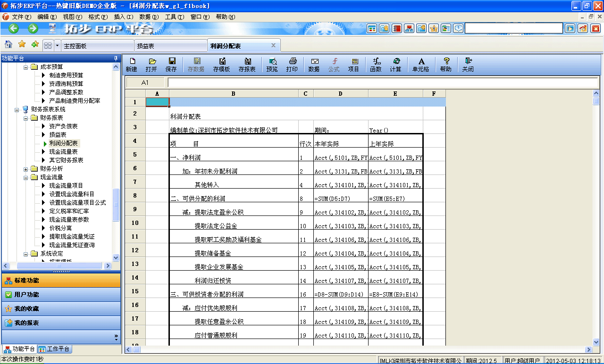Screen dimensions: 604x364
Task: Recalculate the sheet with 计算
Action: pyautogui.click(x=397, y=64)
